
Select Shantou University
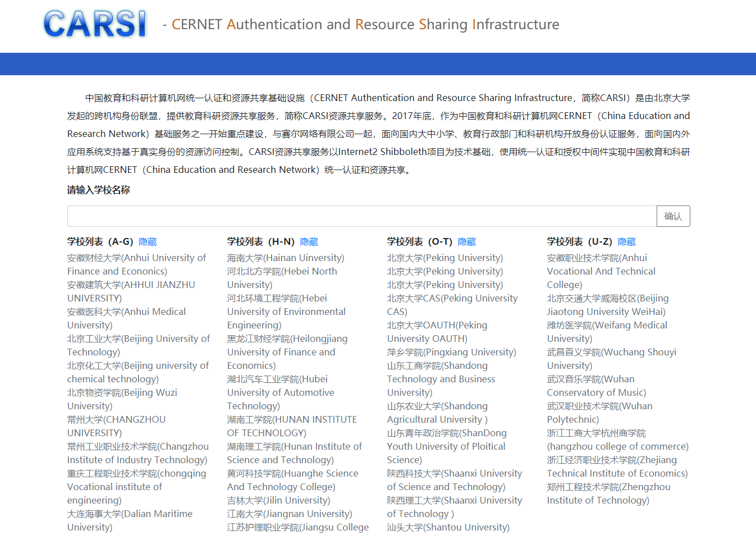pyautogui.click(x=448, y=527)
